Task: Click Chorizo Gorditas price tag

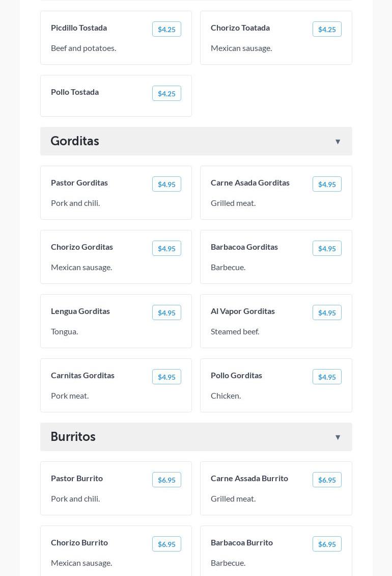Action: pos(166,249)
